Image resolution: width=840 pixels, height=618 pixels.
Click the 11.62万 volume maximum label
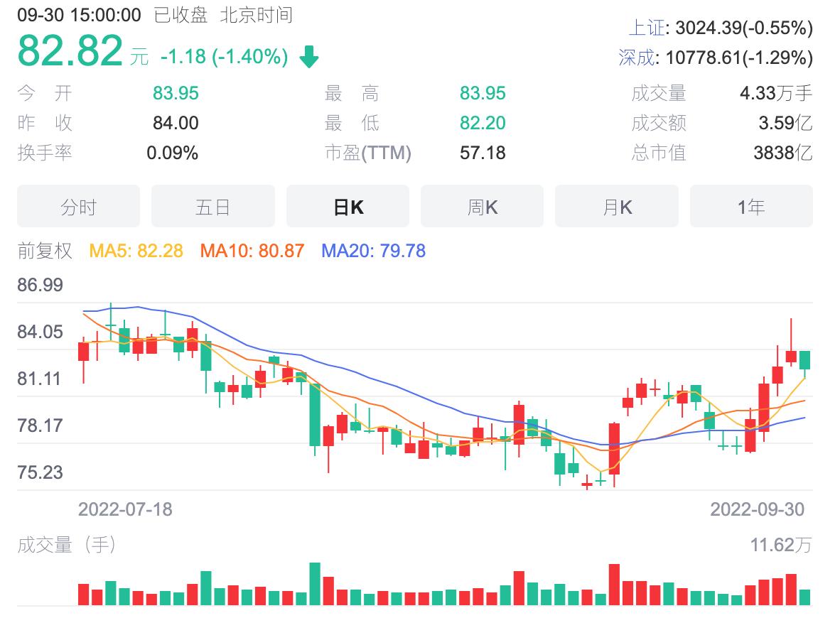click(780, 545)
